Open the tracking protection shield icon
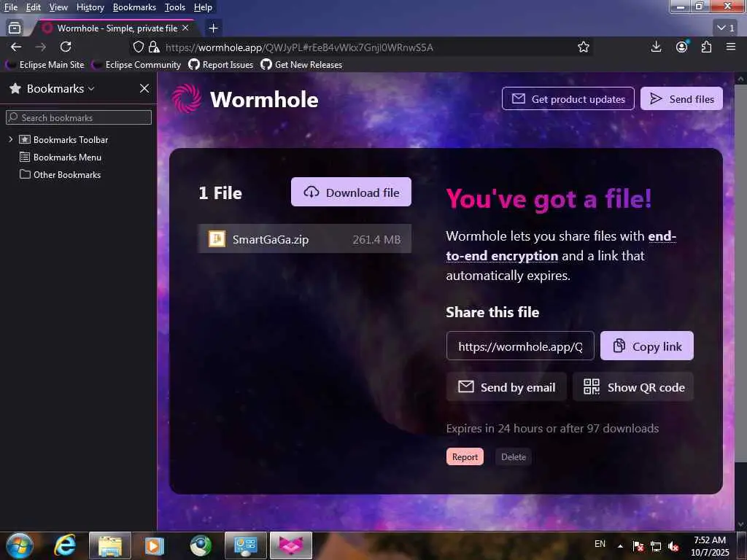The image size is (747, 560). pos(138,47)
